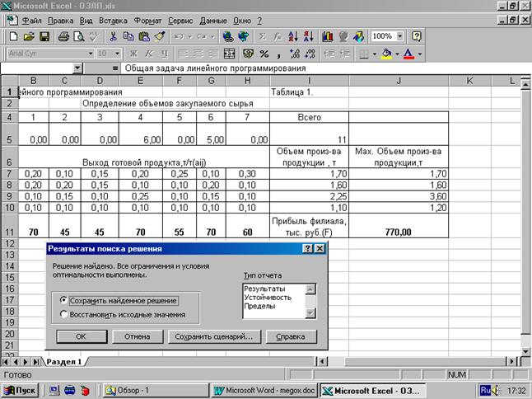Click the Increase Decimal icon
532x399 pixels.
pyautogui.click(x=295, y=54)
